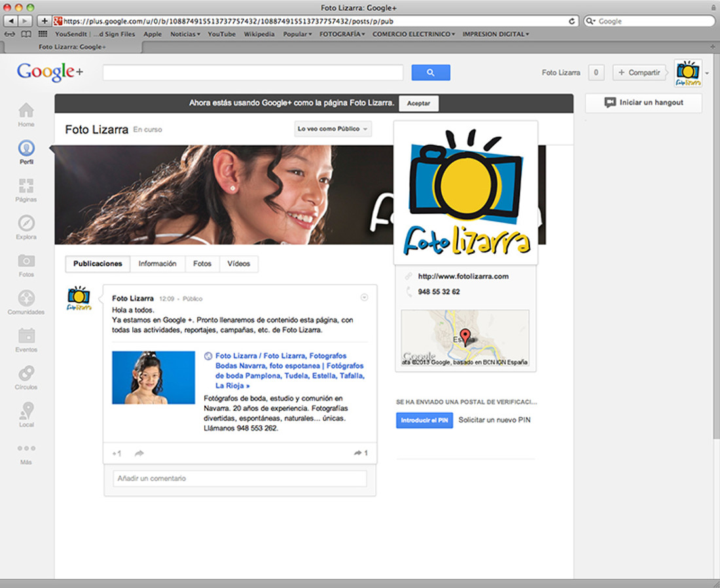
Task: Click the Google+ search input field
Action: tap(253, 73)
